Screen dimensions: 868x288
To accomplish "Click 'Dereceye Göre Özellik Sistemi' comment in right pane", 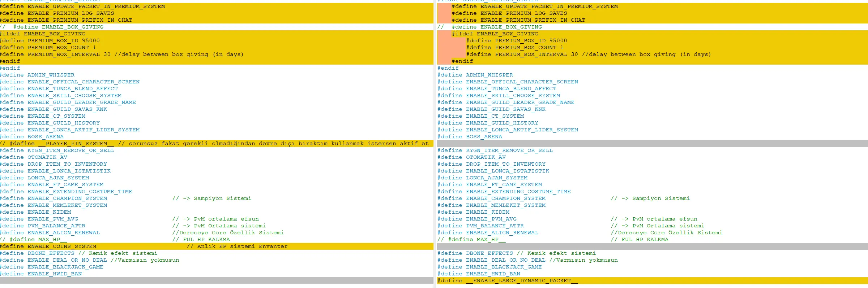I will pos(666,233).
